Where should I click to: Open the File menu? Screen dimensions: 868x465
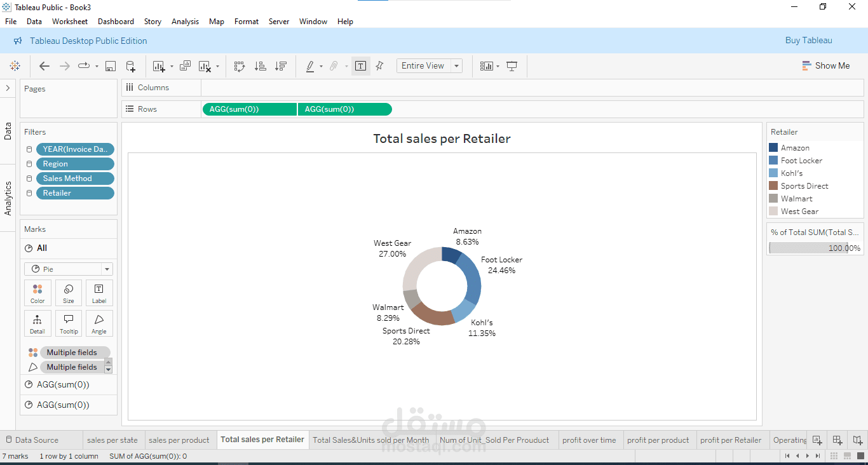(11, 22)
